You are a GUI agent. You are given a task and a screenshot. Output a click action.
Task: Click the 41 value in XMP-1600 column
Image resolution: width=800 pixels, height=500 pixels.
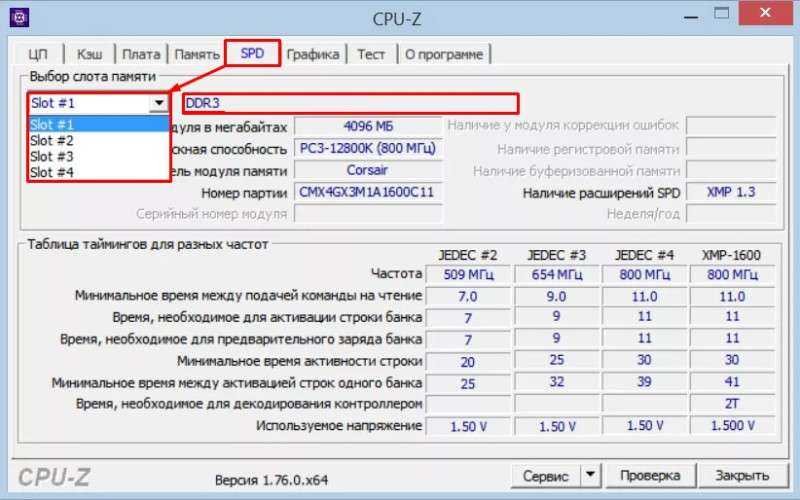(x=732, y=382)
